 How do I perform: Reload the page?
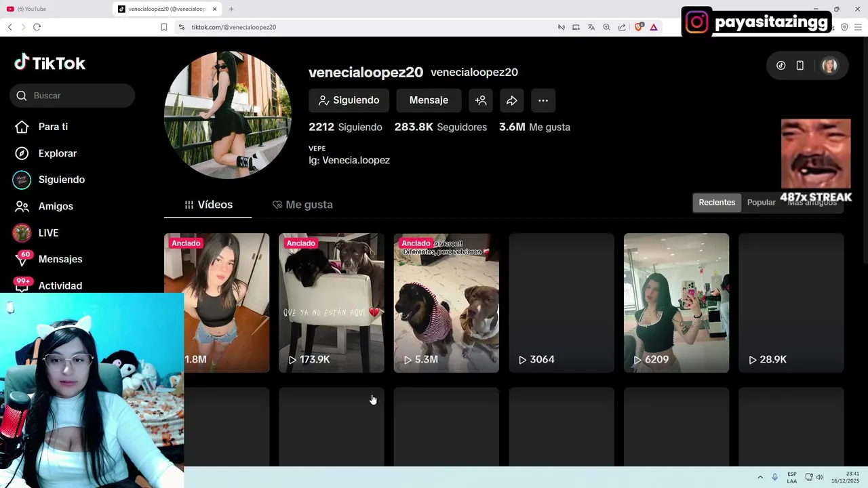pyautogui.click(x=37, y=27)
